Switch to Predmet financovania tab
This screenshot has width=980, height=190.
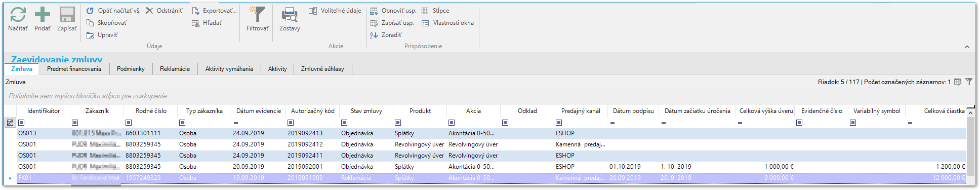click(x=74, y=69)
